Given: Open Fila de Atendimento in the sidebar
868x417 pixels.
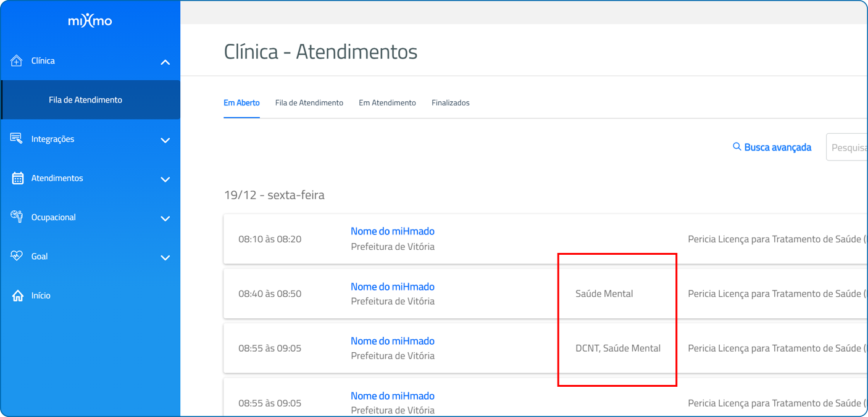Looking at the screenshot, I should click(x=85, y=100).
